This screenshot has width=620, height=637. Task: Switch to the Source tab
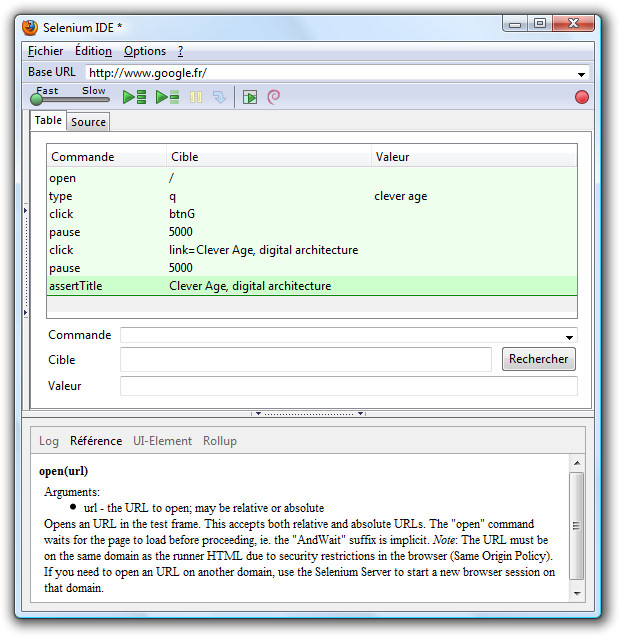tap(88, 122)
